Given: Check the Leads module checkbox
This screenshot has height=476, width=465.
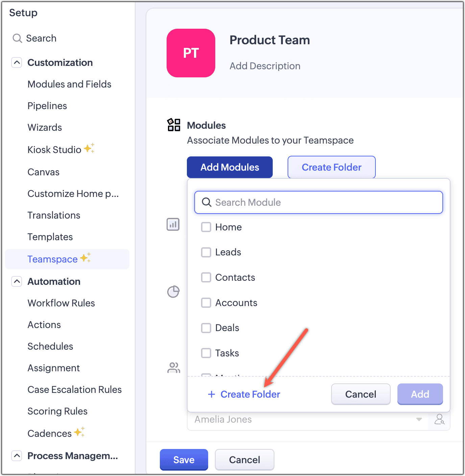Looking at the screenshot, I should 206,252.
